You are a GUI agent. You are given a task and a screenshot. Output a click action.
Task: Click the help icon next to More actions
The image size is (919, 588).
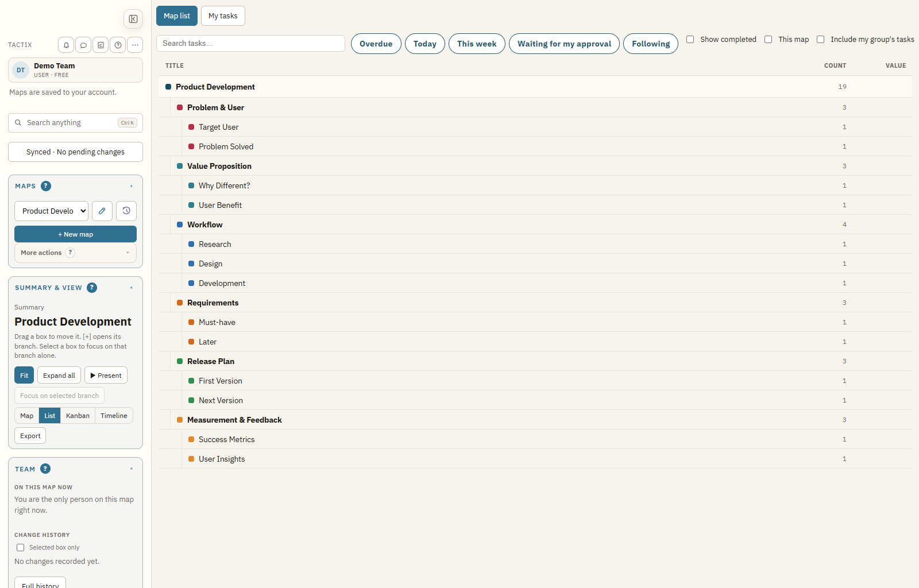70,253
